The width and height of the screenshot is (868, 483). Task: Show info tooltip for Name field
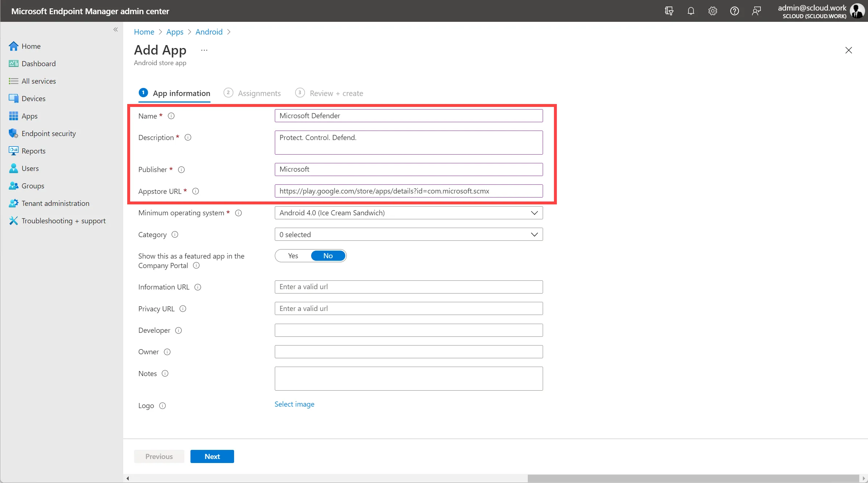[171, 116]
